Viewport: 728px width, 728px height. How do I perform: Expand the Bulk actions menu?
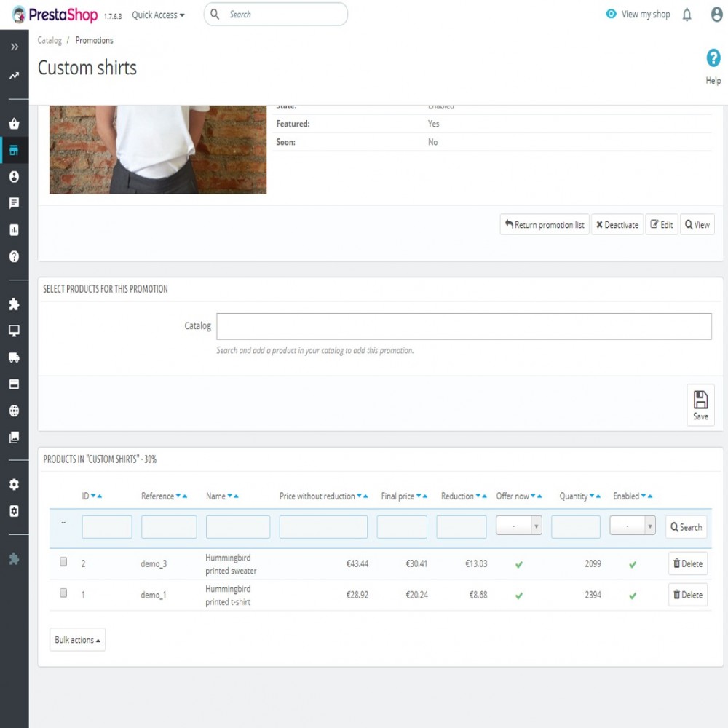77,640
